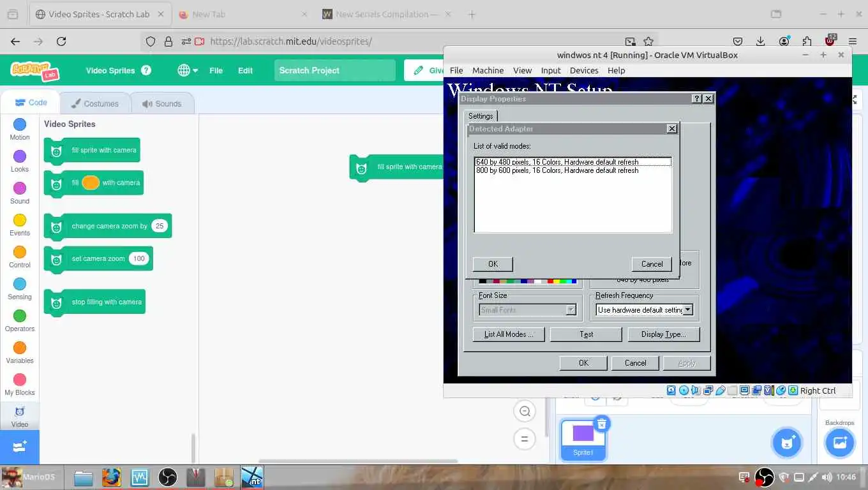Switch to the Sounds tab
Viewport: 868px width, 490px height.
point(162,103)
